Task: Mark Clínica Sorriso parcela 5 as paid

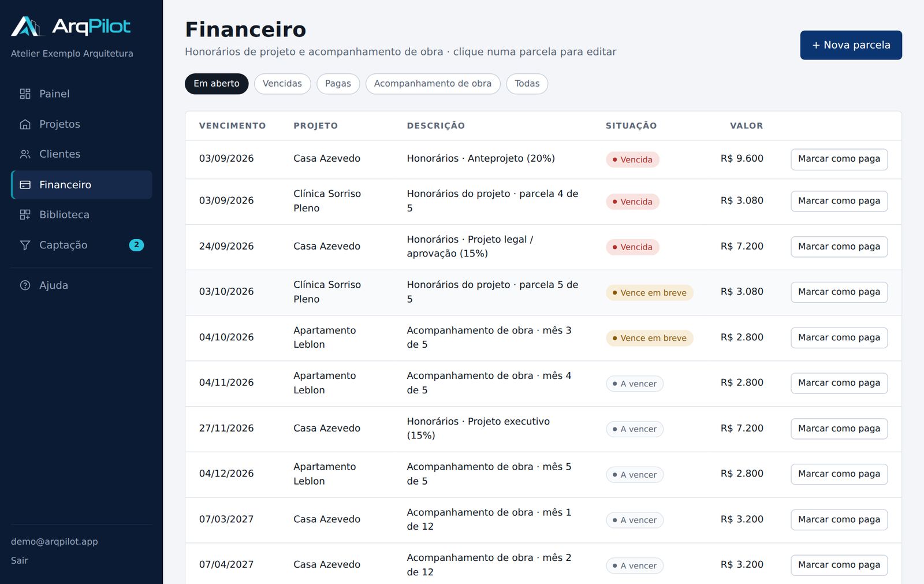Action: (x=839, y=292)
